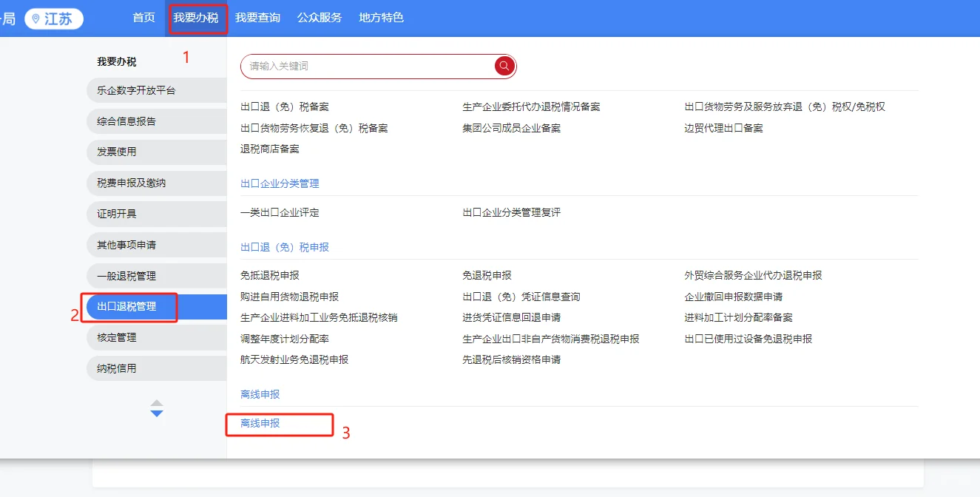
Task: Open 出口退（免）税备案
Action: pyautogui.click(x=284, y=106)
